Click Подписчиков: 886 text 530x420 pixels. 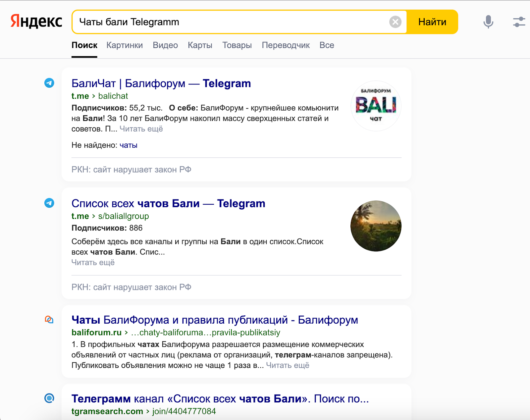point(107,228)
